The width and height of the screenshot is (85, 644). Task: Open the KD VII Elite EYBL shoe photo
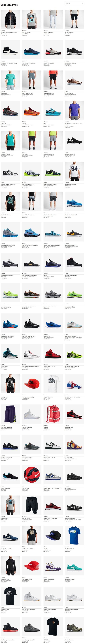click(74, 80)
